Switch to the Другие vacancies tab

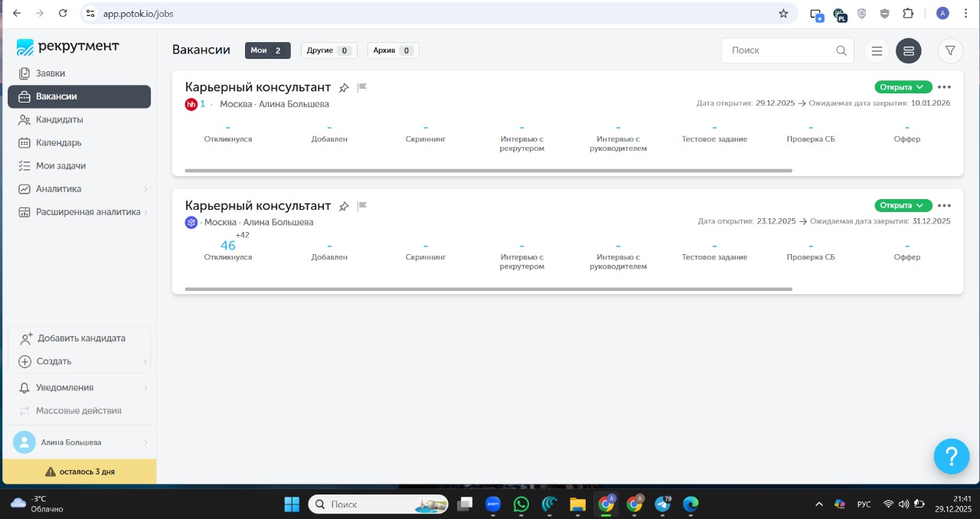pyautogui.click(x=328, y=51)
